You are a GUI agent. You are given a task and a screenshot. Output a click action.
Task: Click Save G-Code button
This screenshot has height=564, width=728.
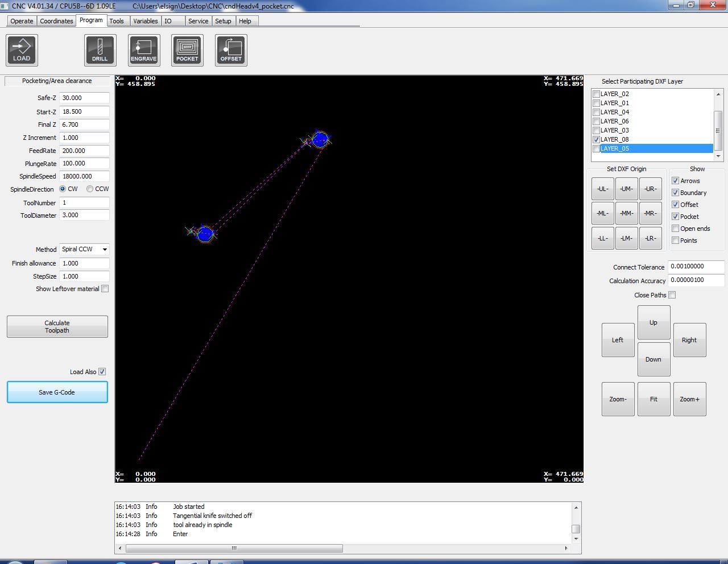[x=57, y=392]
